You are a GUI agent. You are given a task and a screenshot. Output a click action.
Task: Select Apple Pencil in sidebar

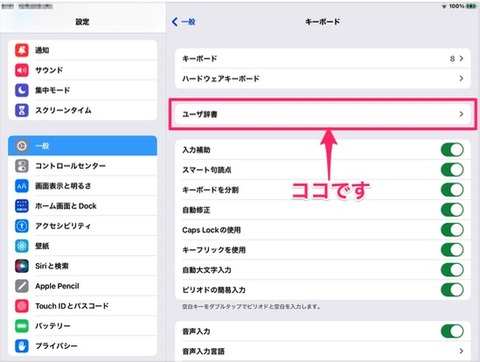point(82,286)
